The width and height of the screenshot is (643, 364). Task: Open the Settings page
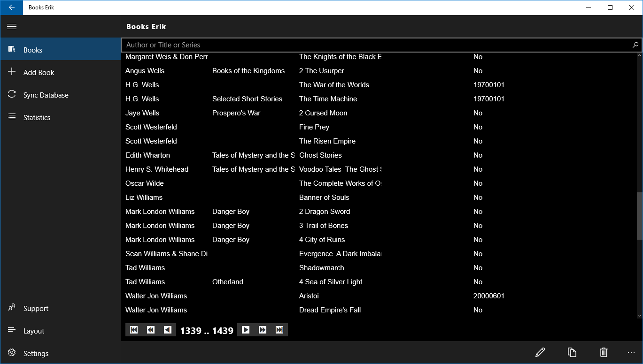tap(61, 353)
